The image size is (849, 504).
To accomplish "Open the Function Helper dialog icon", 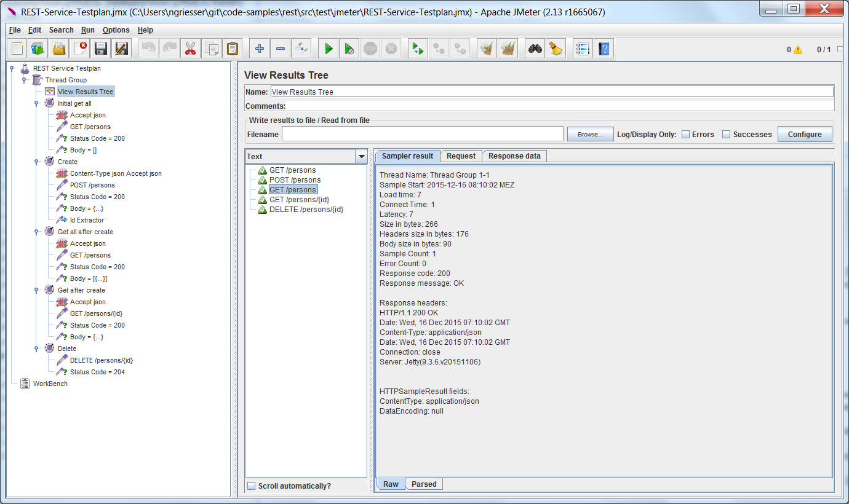I will 583,49.
